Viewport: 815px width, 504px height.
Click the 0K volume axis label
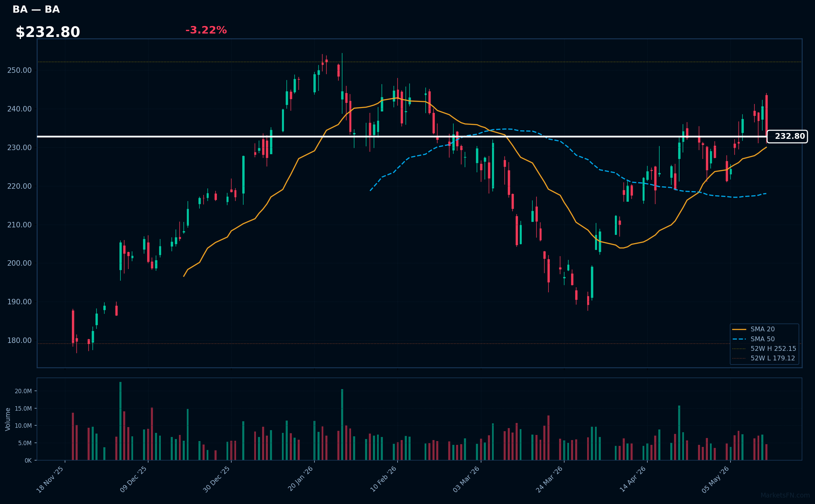tap(28, 461)
